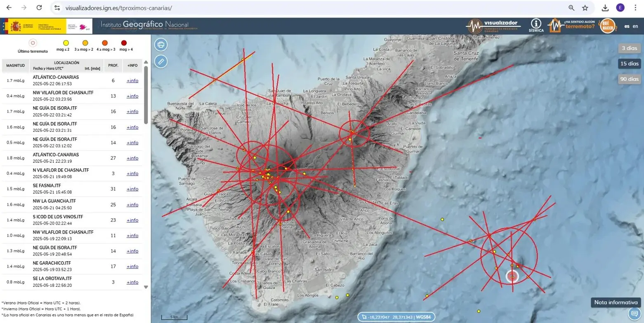Select the NW LA GUANCHA.ITF row text
The image size is (644, 323).
(54, 201)
